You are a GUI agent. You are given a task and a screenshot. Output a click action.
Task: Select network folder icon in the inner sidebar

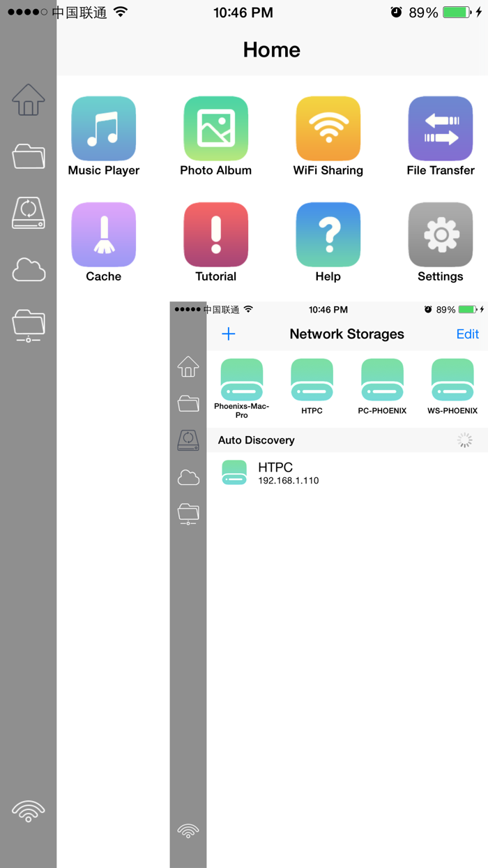188,514
